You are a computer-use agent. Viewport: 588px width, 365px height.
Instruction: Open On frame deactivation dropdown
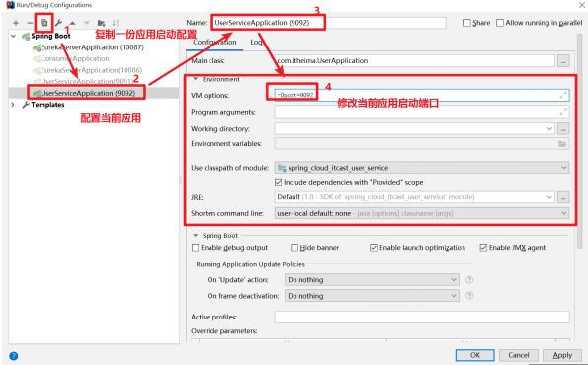pos(454,296)
